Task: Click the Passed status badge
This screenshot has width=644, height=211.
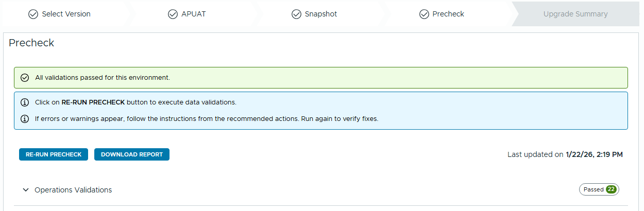Action: pyautogui.click(x=594, y=189)
